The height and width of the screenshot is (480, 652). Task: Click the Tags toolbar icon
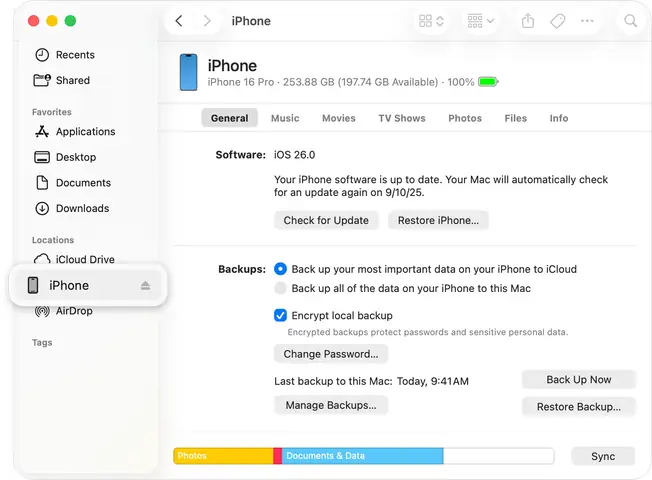[x=558, y=21]
